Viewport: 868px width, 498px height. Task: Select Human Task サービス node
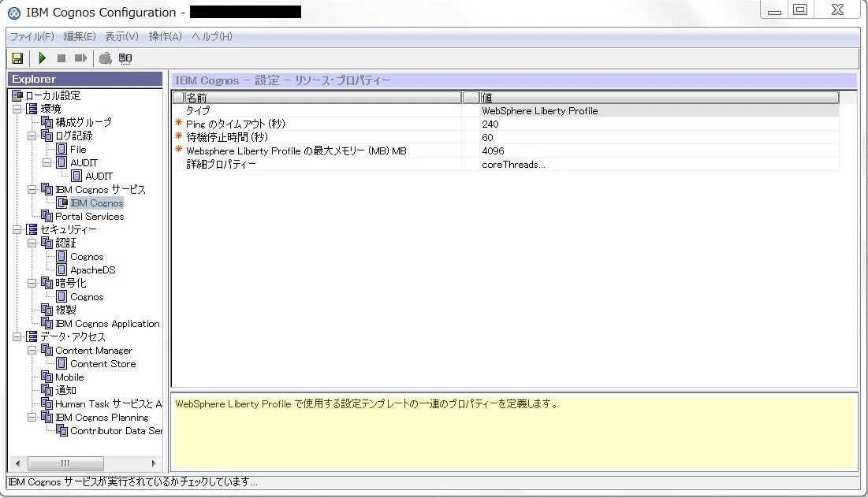tap(109, 404)
